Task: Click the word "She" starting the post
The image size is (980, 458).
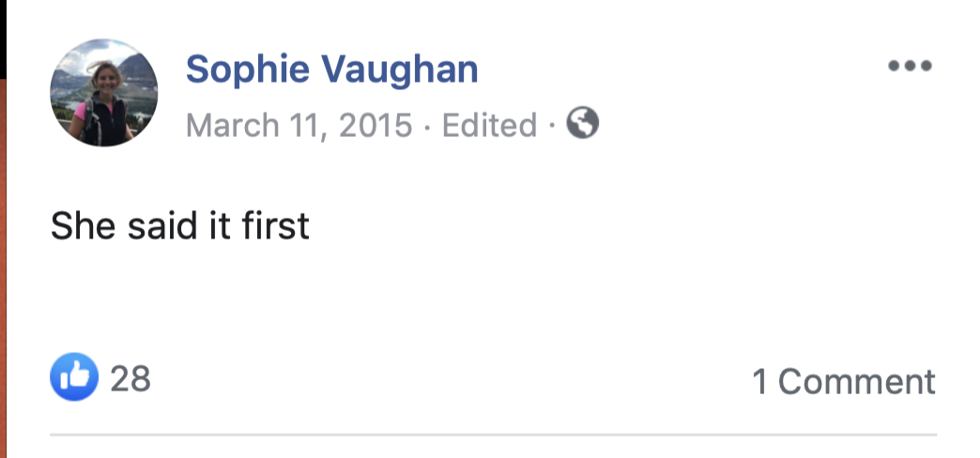Action: [75, 225]
